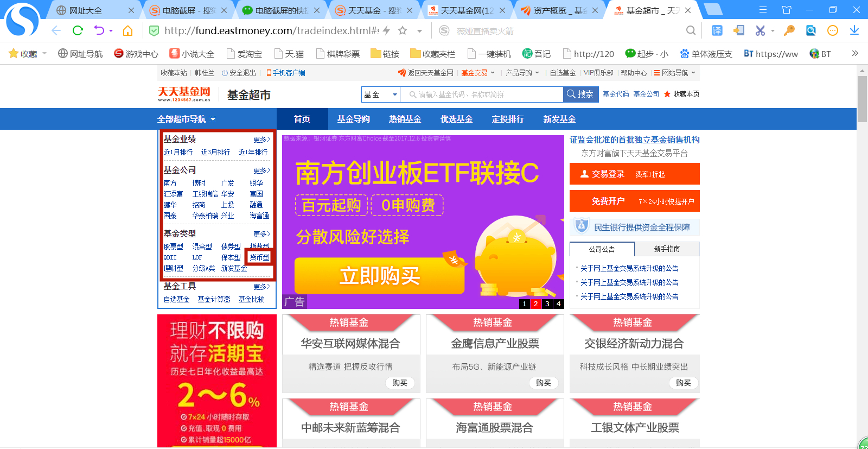868x449 pixels.
Task: Click the 交易登录 login button
Action: 634,174
